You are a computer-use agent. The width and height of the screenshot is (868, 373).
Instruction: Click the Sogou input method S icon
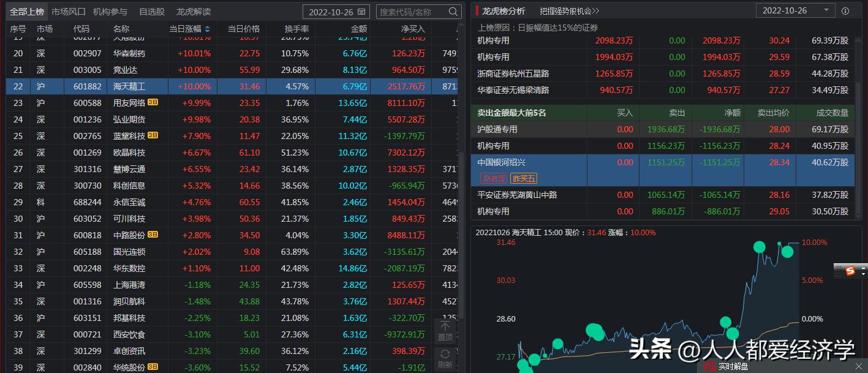851,272
